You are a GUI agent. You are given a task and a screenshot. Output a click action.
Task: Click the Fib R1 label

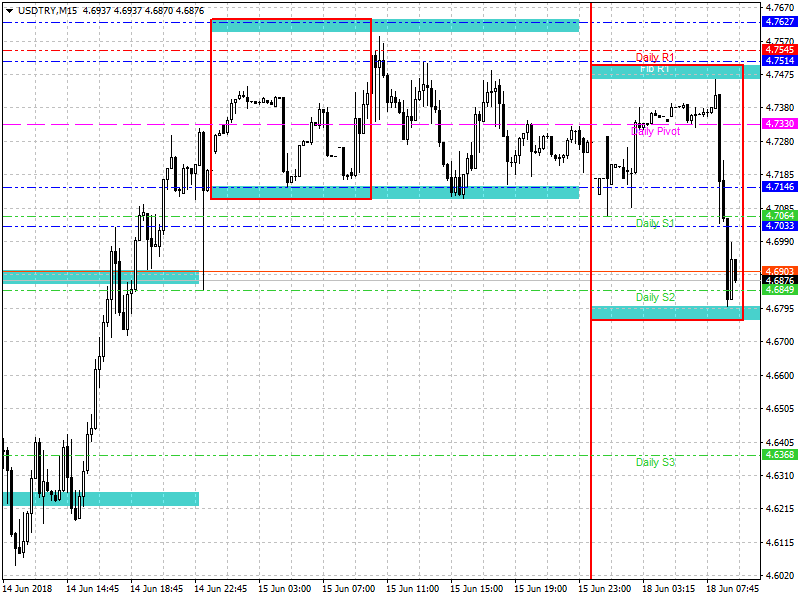click(x=655, y=70)
